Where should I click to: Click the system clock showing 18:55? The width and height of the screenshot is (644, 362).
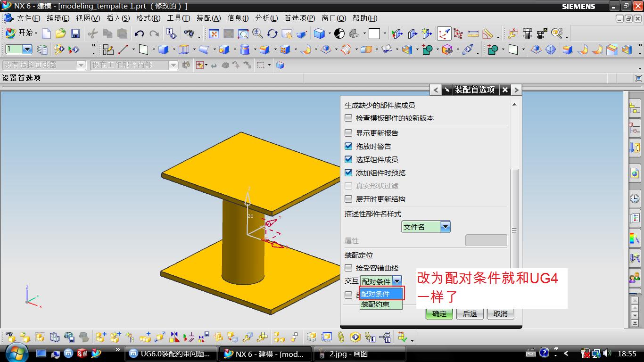tap(627, 354)
